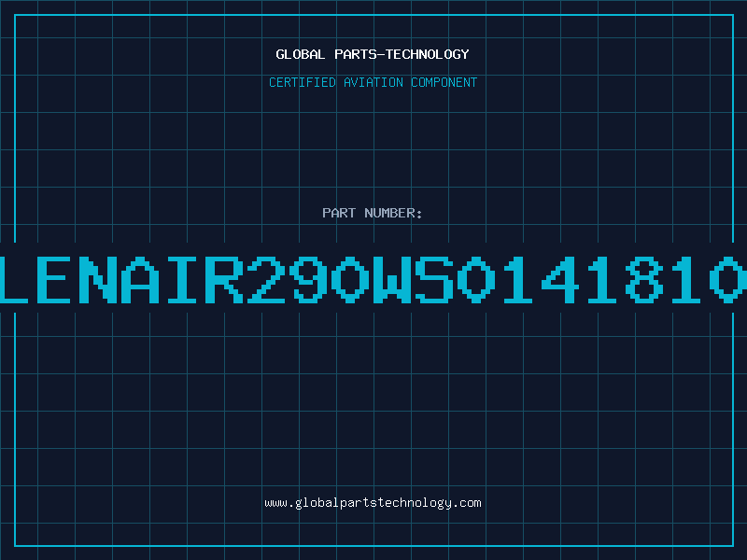Select the letter R in the part number

224,279
